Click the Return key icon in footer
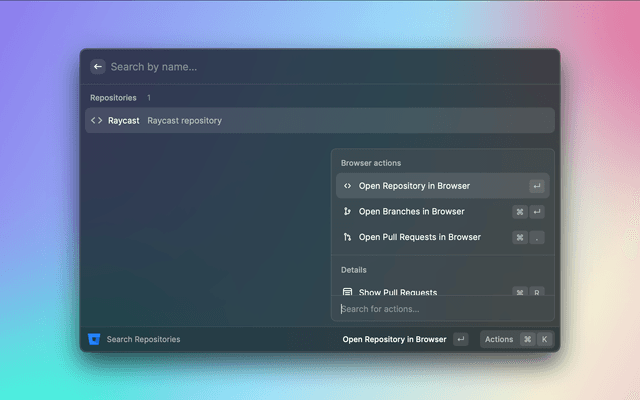Viewport: 640px width, 400px height. tap(460, 339)
